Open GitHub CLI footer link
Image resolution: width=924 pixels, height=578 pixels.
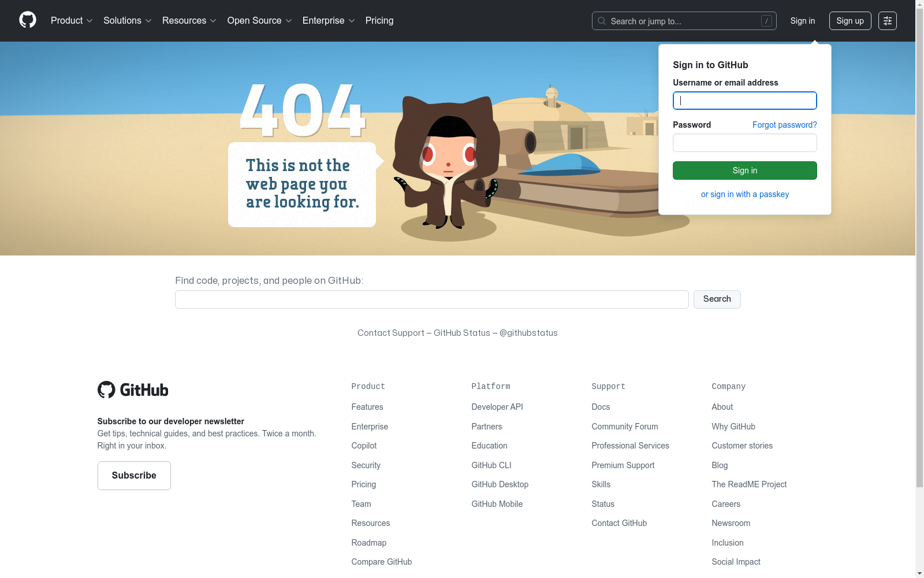(491, 465)
